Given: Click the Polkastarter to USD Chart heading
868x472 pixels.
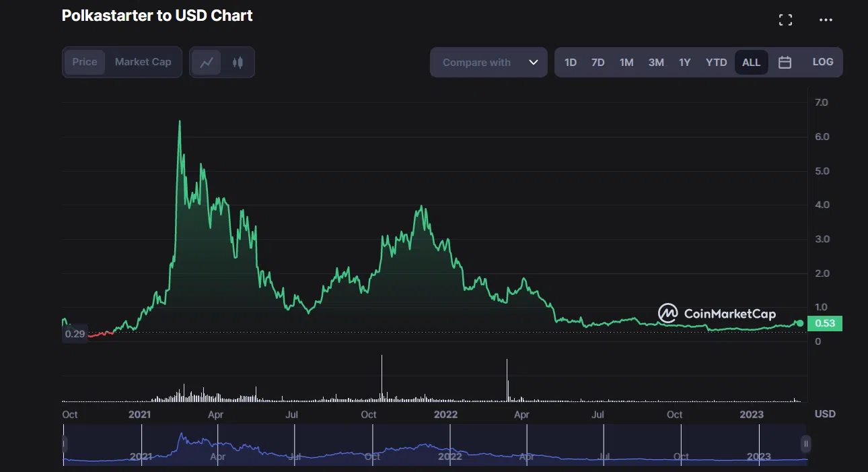Looking at the screenshot, I should click(x=157, y=15).
